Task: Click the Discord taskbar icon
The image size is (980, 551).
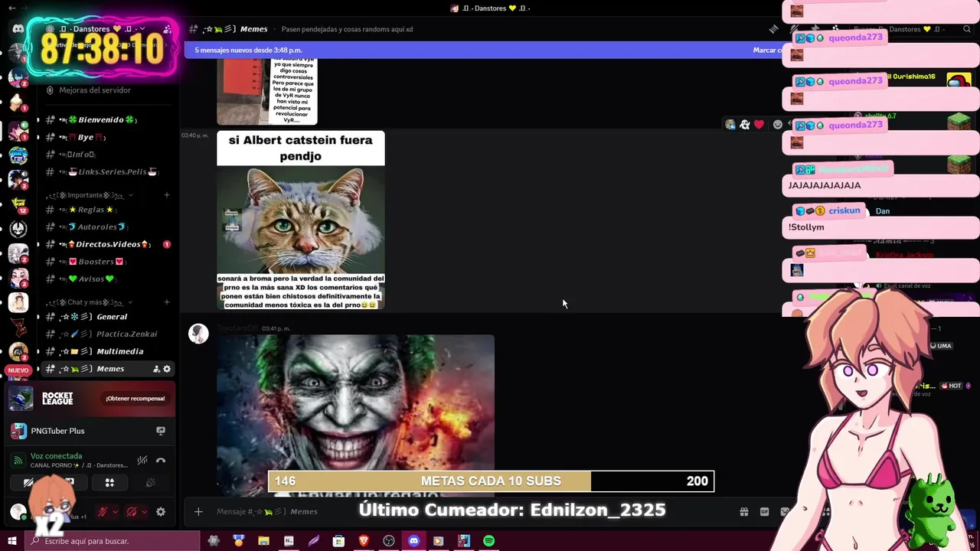Action: [413, 541]
